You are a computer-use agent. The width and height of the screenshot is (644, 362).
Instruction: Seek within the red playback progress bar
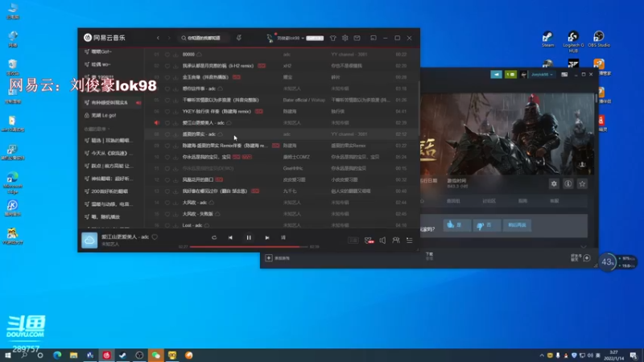point(249,247)
